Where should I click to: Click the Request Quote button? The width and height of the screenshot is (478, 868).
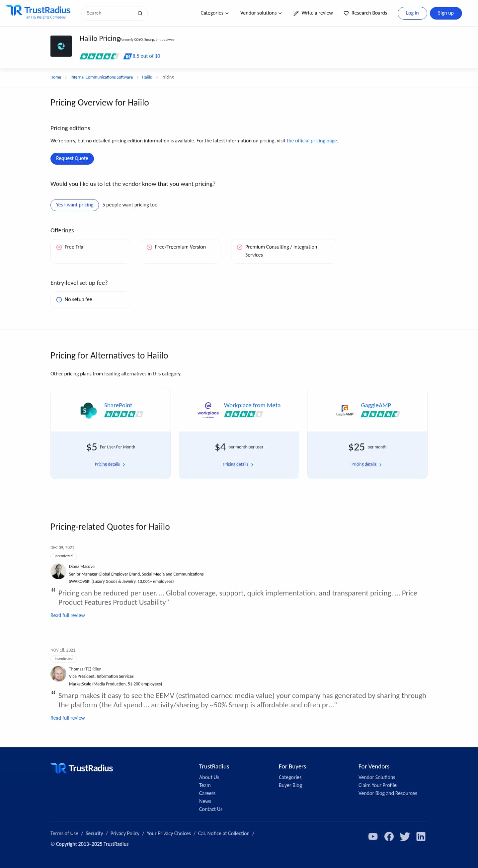tap(72, 158)
